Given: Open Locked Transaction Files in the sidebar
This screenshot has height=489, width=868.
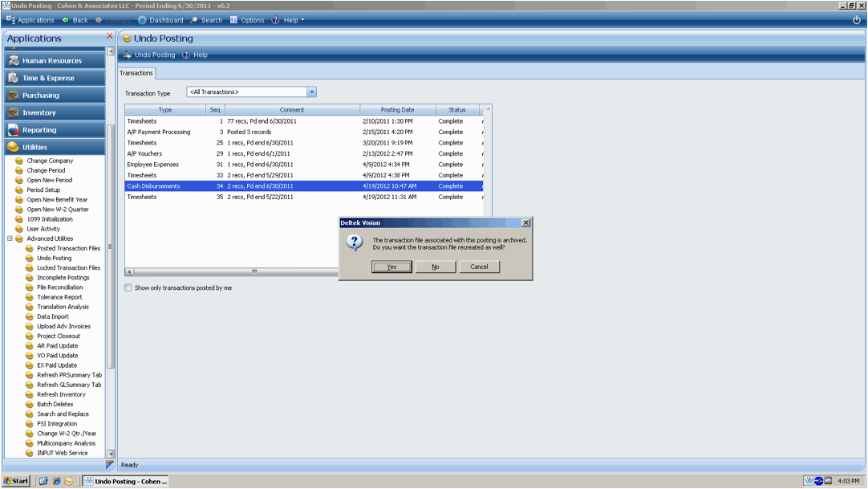Looking at the screenshot, I should pyautogui.click(x=68, y=268).
